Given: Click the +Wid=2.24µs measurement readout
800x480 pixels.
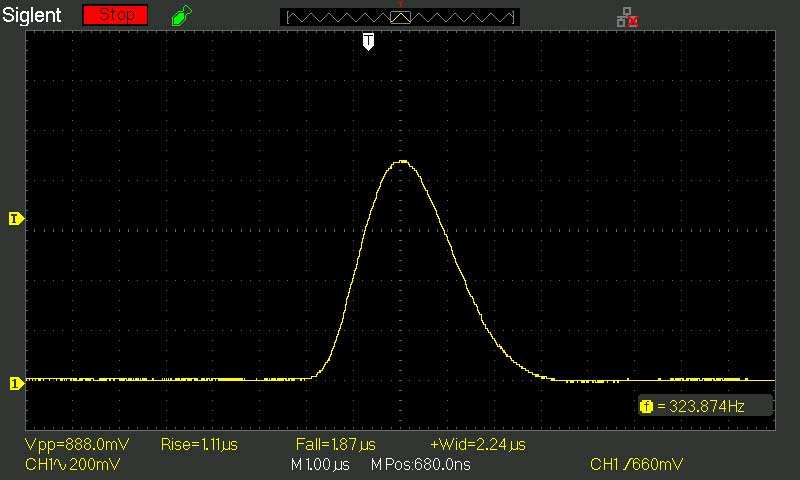Looking at the screenshot, I should (477, 444).
